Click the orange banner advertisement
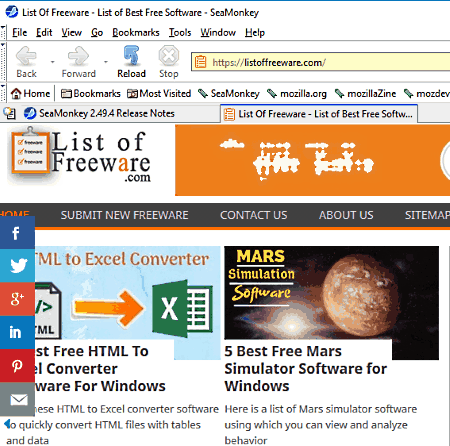 click(x=312, y=160)
